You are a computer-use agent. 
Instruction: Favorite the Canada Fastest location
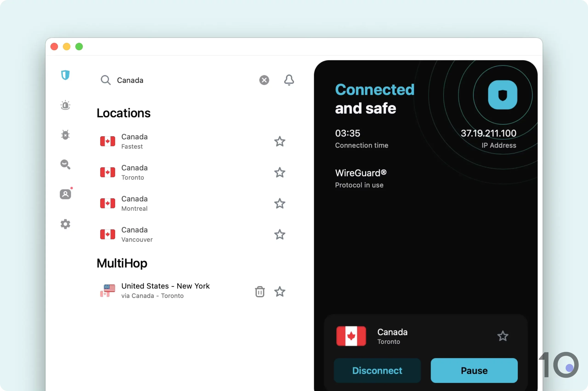coord(280,141)
